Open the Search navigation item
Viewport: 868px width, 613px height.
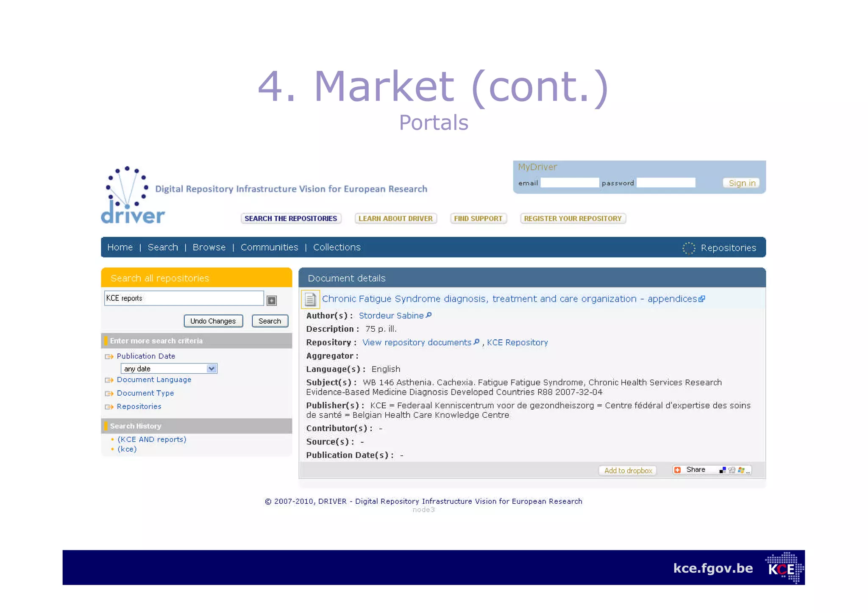click(163, 247)
